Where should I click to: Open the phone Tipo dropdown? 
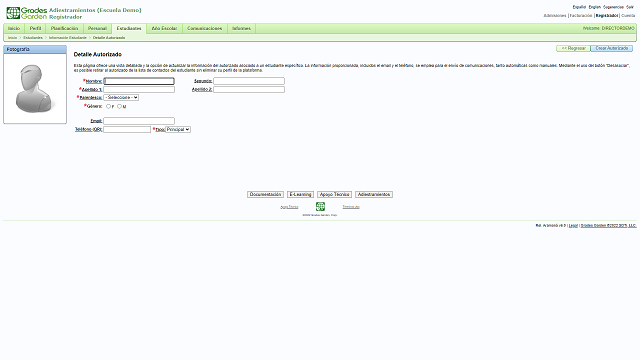178,129
